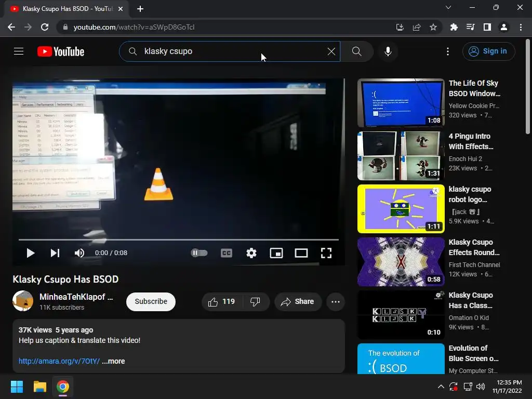Go to the YouTube home logo

click(x=61, y=51)
